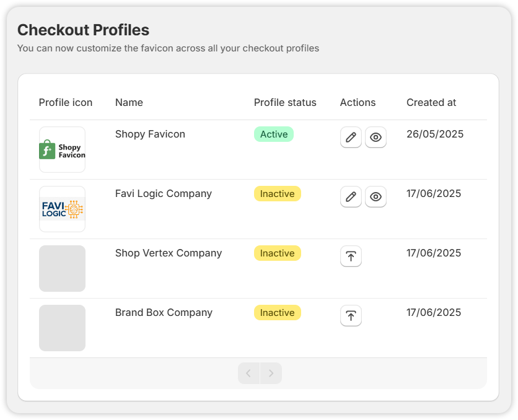Open the Favi Logic logo thumbnail
Screen dimensions: 518x420
(x=62, y=209)
